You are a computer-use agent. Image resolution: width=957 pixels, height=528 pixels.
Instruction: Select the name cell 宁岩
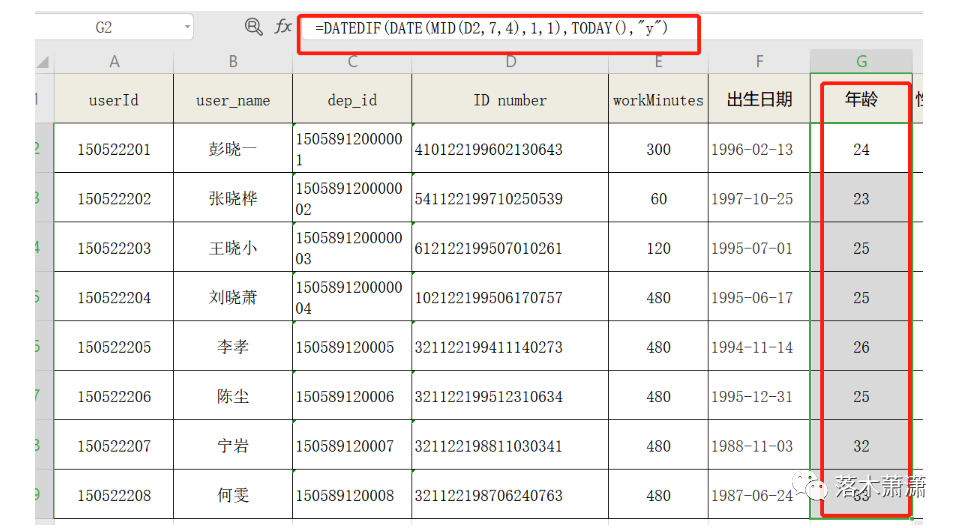(x=233, y=445)
